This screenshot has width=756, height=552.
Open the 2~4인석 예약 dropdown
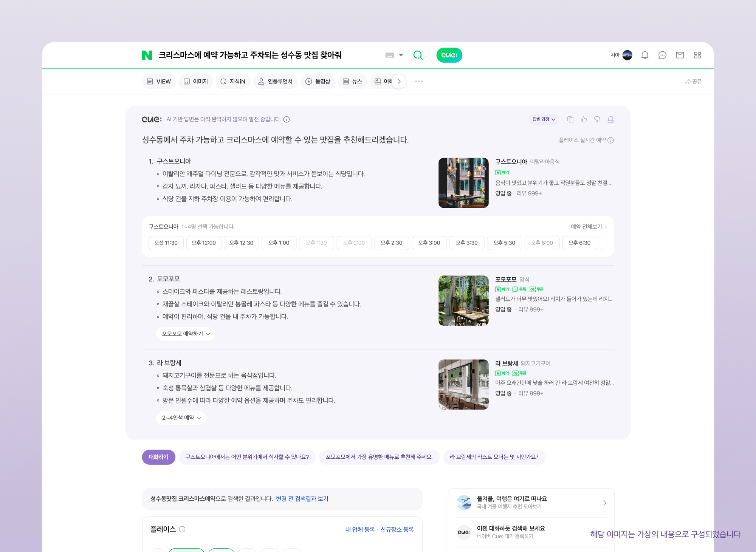click(x=181, y=417)
